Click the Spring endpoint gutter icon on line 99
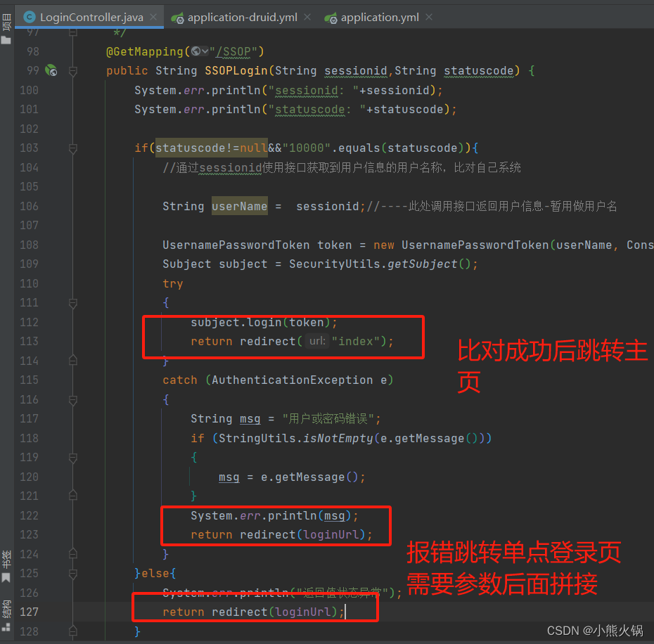The image size is (654, 644). click(x=51, y=70)
